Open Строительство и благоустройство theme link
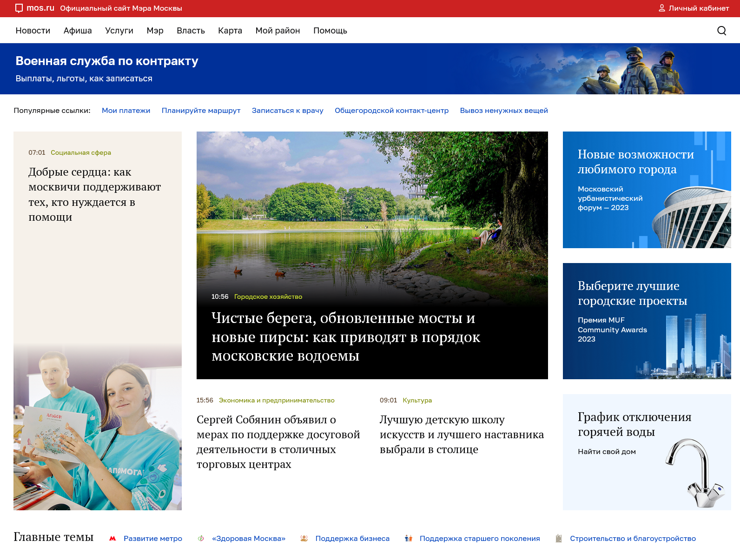 pyautogui.click(x=633, y=539)
